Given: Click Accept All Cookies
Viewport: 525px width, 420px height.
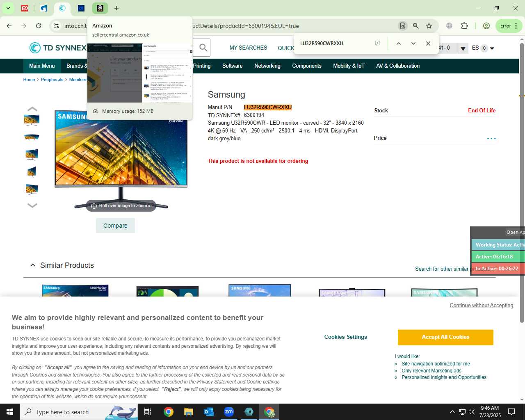Looking at the screenshot, I should tap(445, 337).
